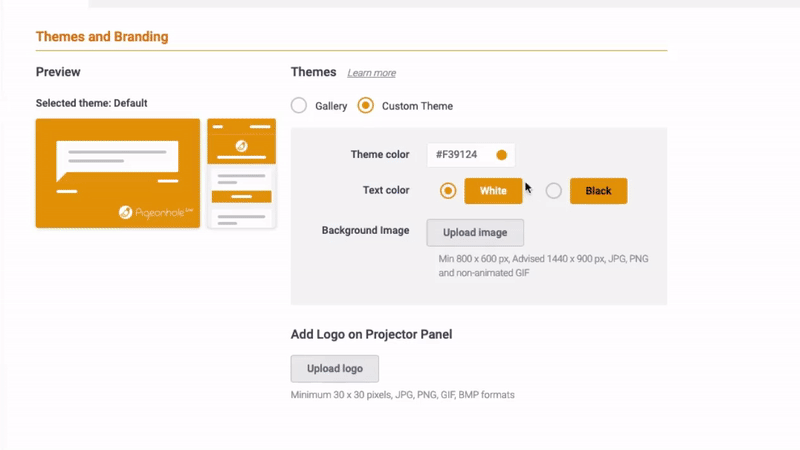Click the Upload logo button
Image resolution: width=800 pixels, height=450 pixels.
coord(335,369)
